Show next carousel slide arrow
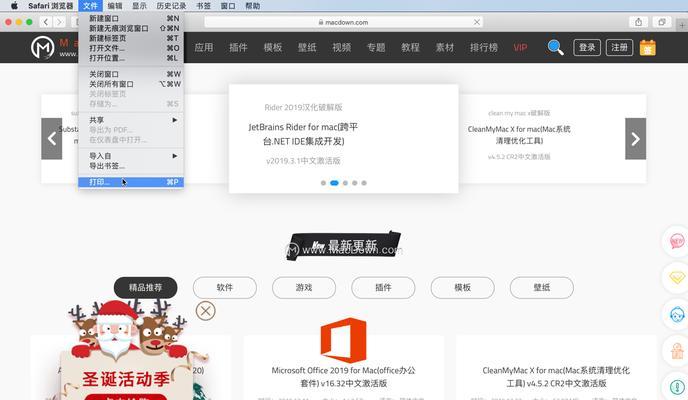Screen dimensions: 688x400 [x=635, y=139]
